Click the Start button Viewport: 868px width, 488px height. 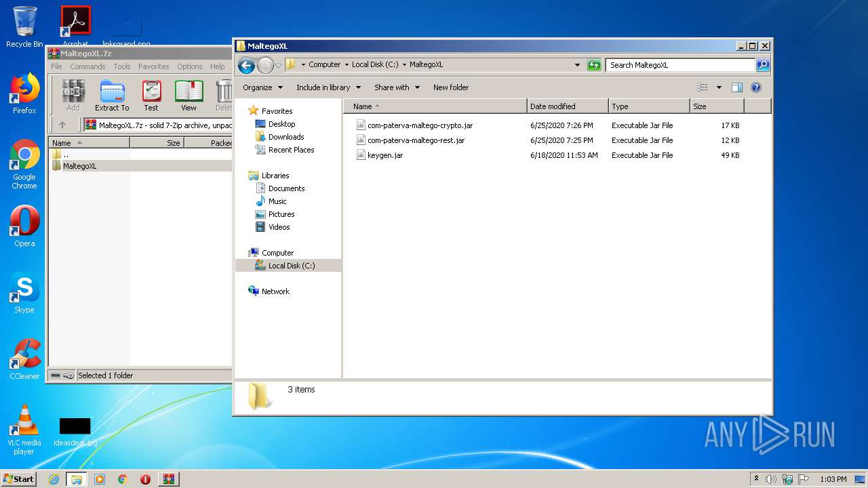coord(19,479)
